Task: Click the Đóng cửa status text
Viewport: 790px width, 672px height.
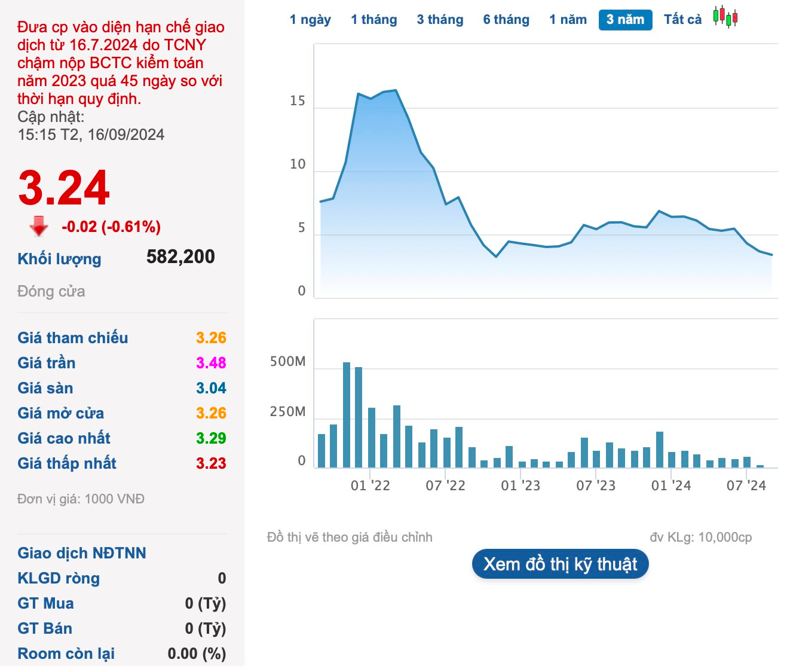Action: coord(51,291)
